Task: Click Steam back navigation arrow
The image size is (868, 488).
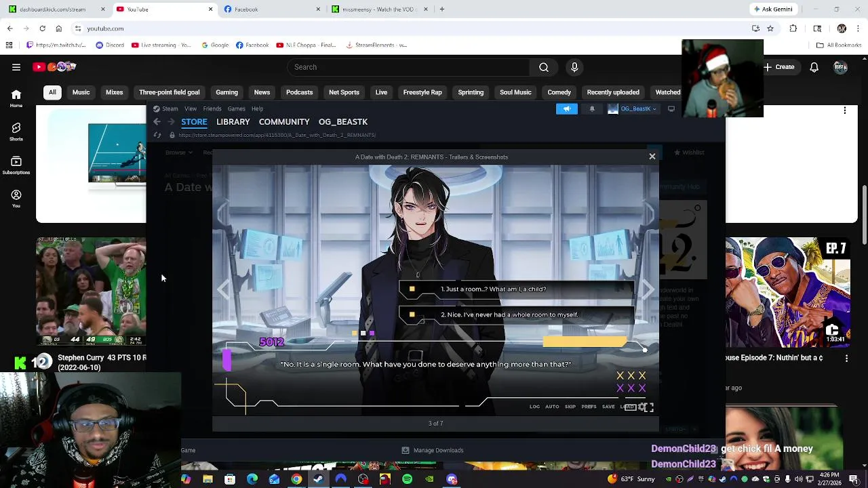Action: [157, 122]
